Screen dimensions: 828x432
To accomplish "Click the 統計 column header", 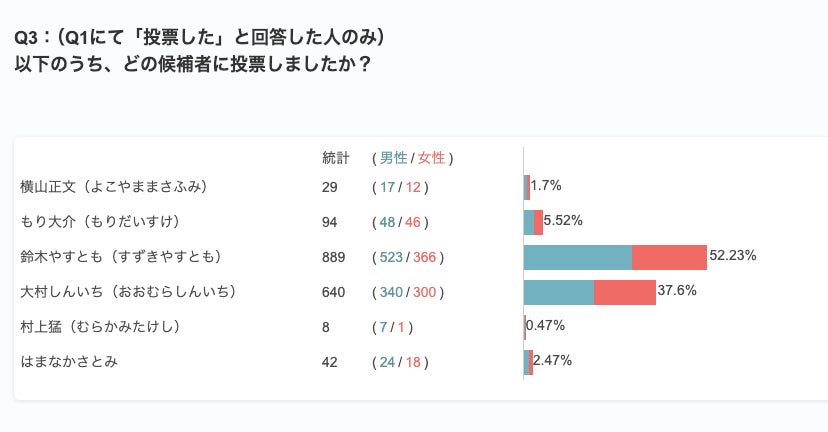I will tap(336, 158).
